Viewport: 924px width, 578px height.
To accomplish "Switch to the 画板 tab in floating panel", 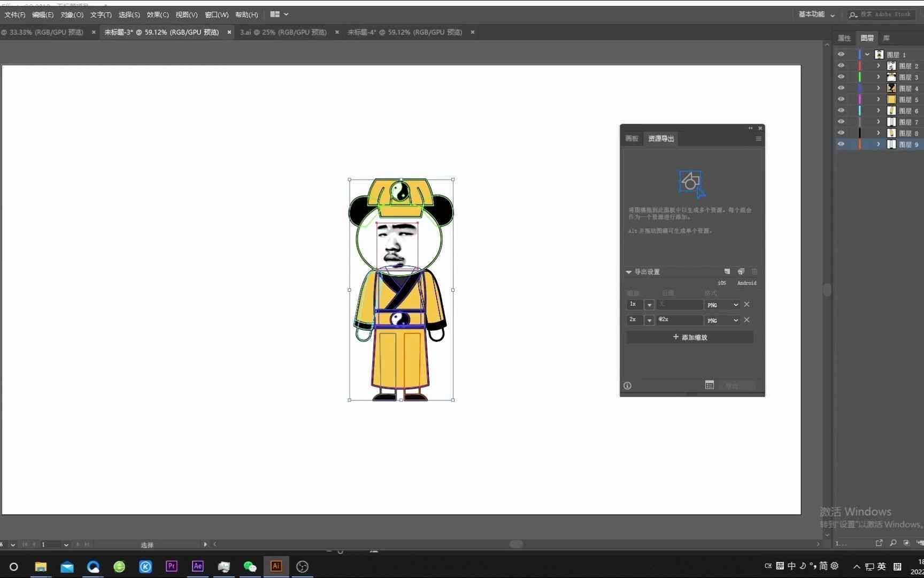I will pos(632,139).
